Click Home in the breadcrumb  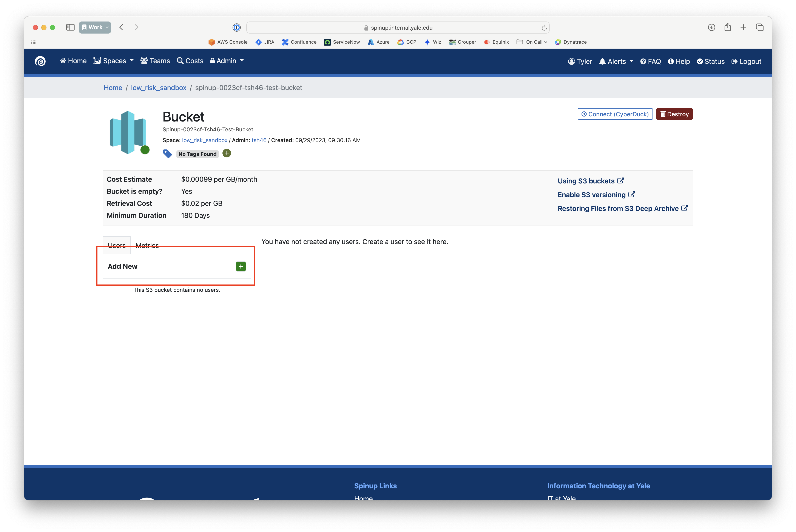click(x=113, y=88)
